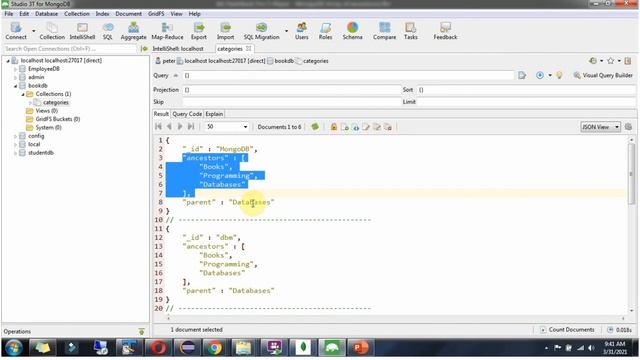The image size is (640, 360).
Task: Open the Collection toolbar tool
Action: tap(52, 31)
